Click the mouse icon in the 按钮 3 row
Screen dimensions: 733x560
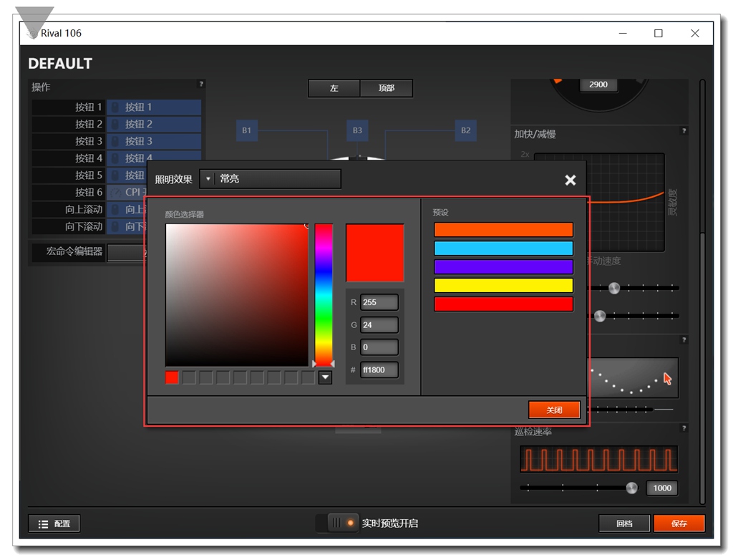[115, 142]
